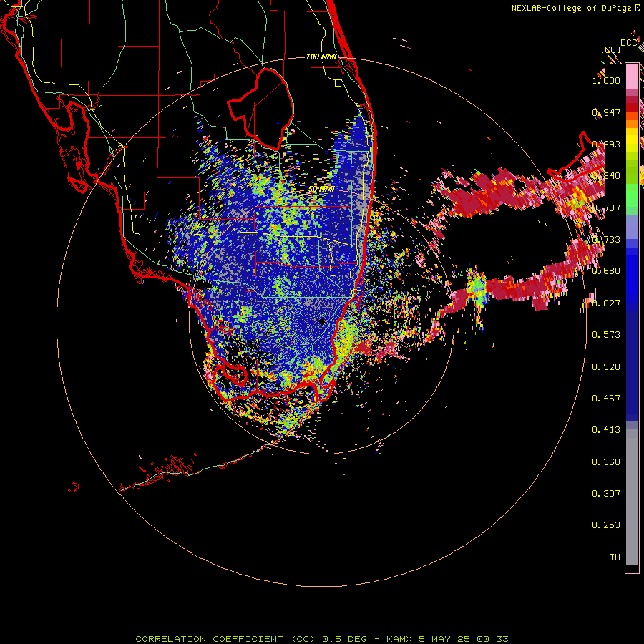
Task: Click the 100 NMI range ring label
Action: [321, 57]
